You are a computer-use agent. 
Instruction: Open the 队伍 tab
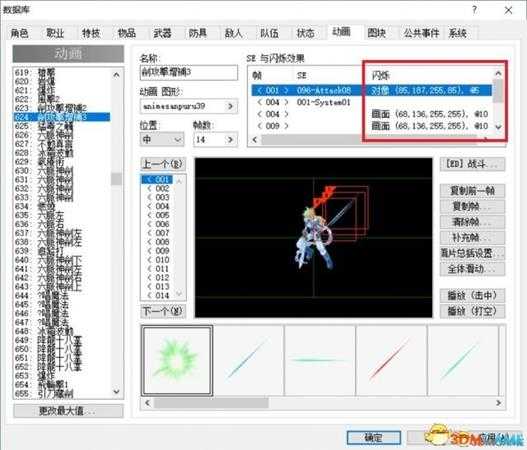269,33
